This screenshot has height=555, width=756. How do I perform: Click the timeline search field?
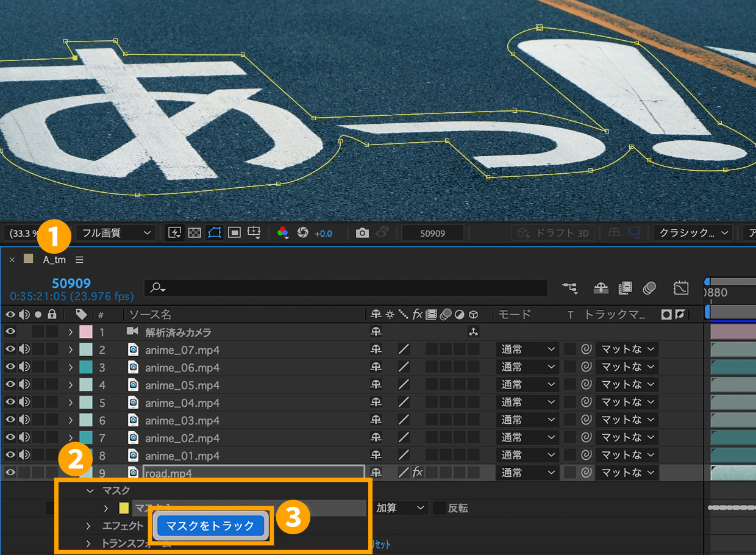coord(346,287)
